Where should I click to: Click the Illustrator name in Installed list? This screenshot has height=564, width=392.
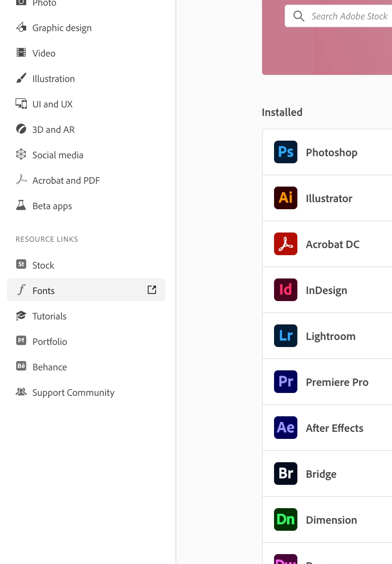pyautogui.click(x=329, y=198)
